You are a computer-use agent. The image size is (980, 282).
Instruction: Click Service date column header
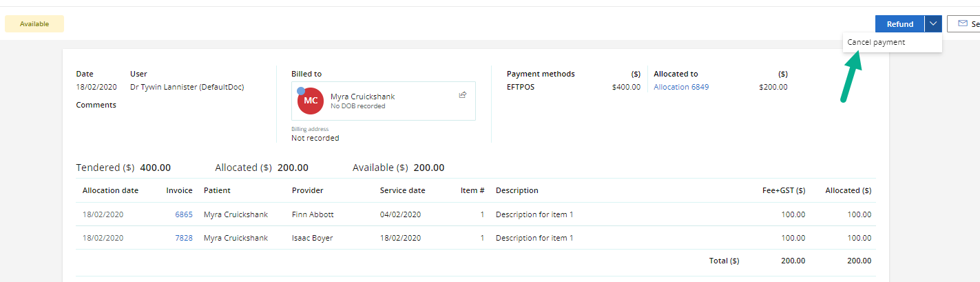pyautogui.click(x=403, y=190)
